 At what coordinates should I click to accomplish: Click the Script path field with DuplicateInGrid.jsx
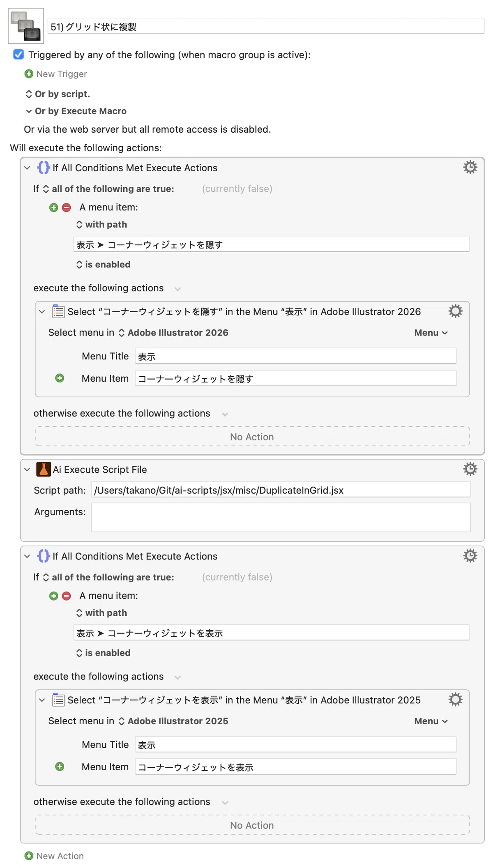[x=281, y=490]
